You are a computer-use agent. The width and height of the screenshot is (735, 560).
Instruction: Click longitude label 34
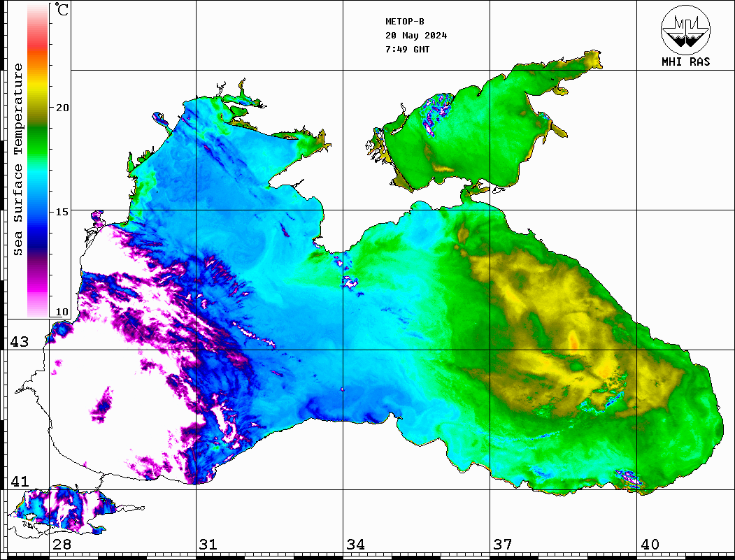[x=355, y=545]
